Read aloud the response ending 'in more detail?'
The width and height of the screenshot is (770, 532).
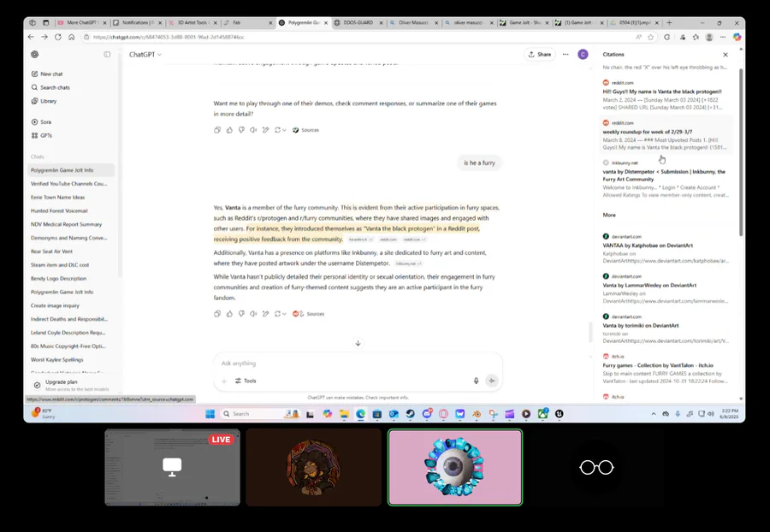(x=253, y=130)
